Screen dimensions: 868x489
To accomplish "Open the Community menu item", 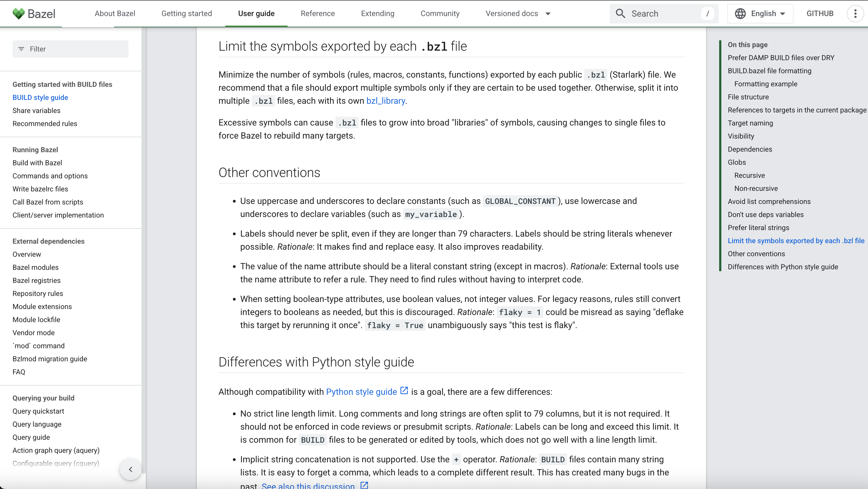I will pyautogui.click(x=440, y=14).
